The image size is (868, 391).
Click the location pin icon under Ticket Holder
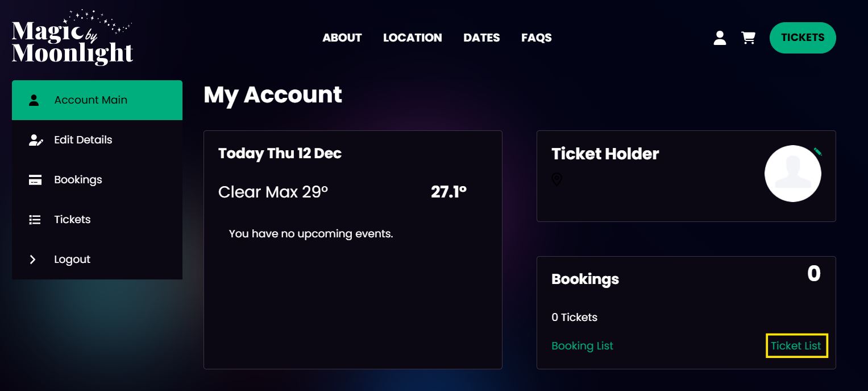(x=557, y=179)
